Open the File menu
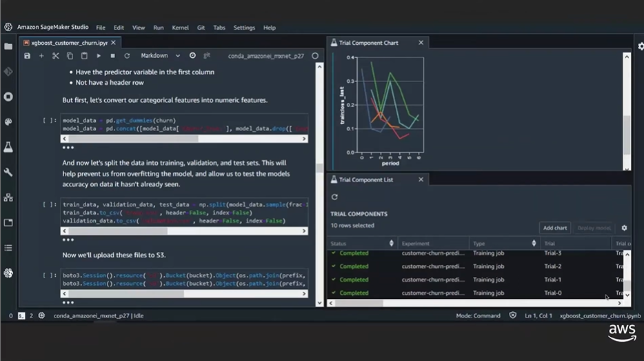644x361 pixels. (101, 28)
